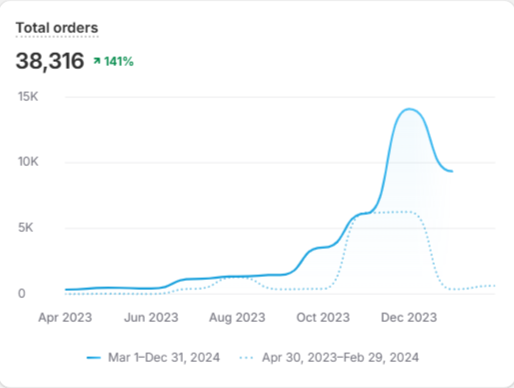The height and width of the screenshot is (388, 514).
Task: Click the 5K y-axis label
Action: click(26, 228)
